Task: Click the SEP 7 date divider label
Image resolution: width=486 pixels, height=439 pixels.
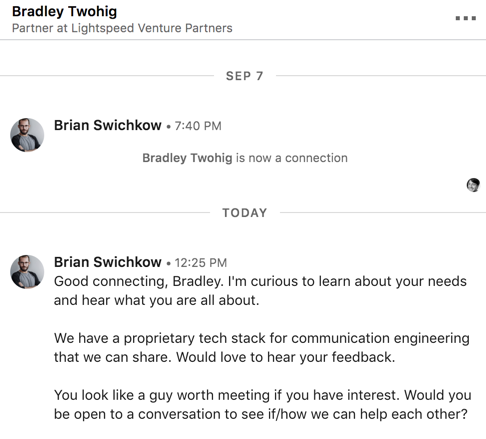Action: click(244, 76)
